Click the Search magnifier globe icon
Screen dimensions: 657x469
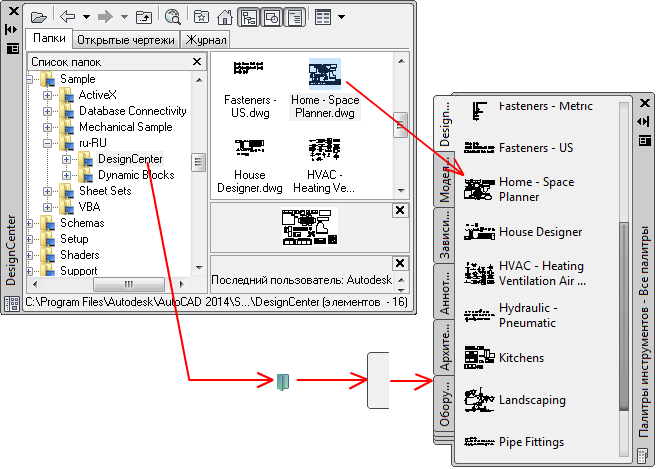click(173, 17)
